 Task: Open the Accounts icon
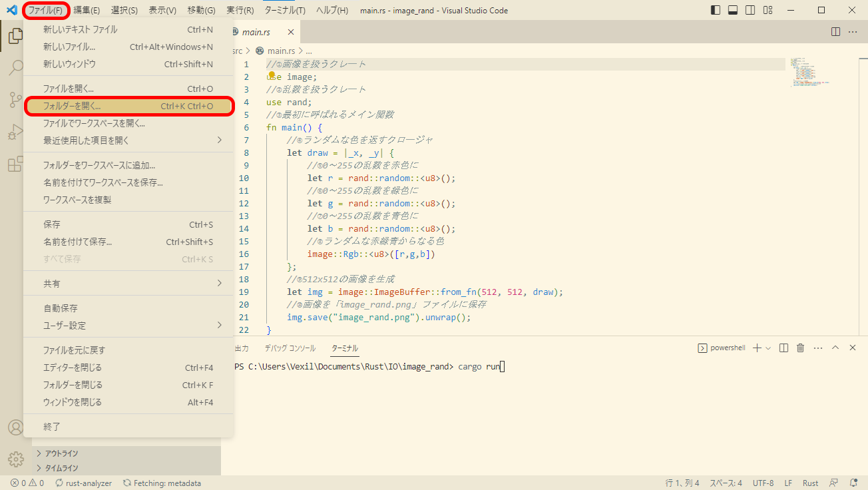pyautogui.click(x=15, y=427)
